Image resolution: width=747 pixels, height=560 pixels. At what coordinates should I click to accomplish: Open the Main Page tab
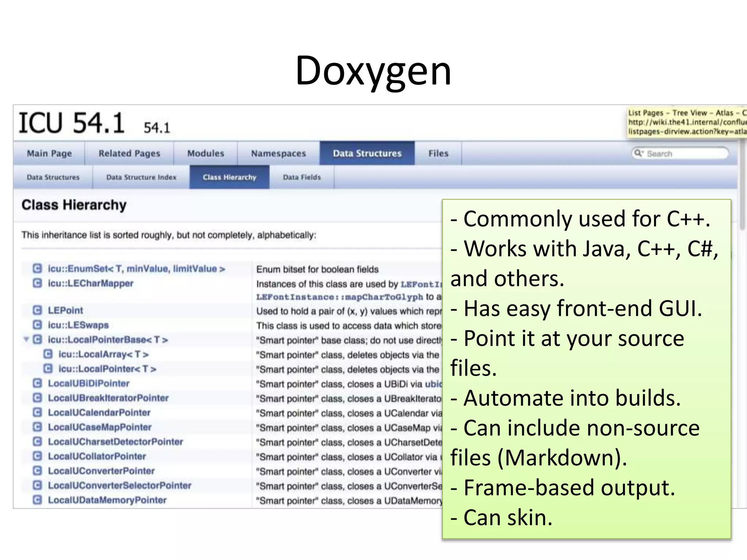[x=49, y=153]
